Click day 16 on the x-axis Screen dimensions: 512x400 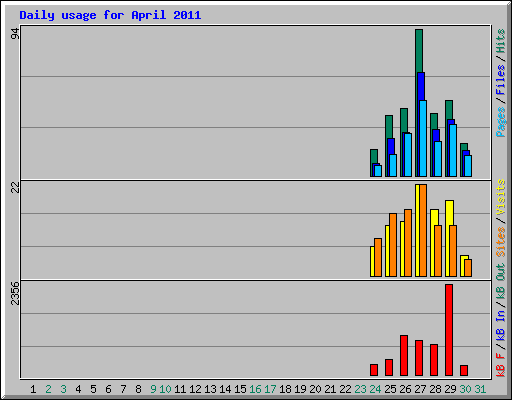click(255, 389)
